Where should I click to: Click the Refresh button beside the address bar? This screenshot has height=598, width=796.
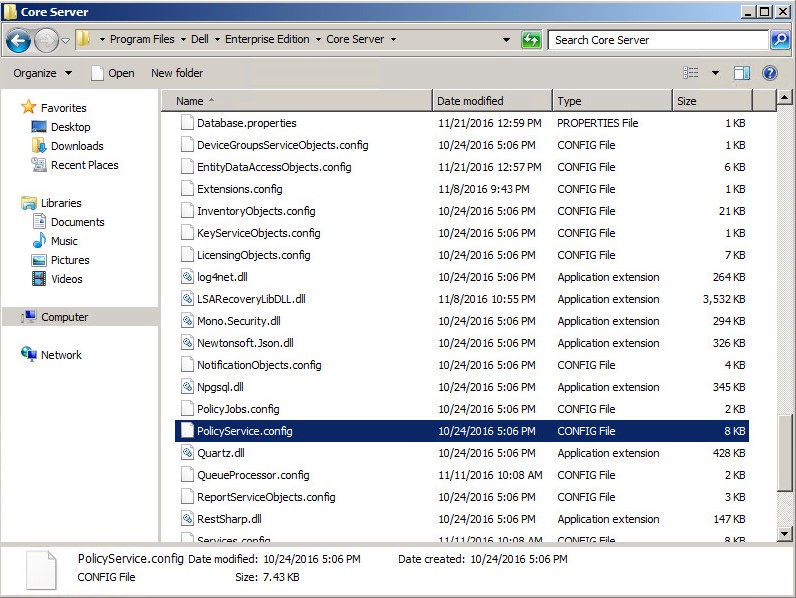click(x=531, y=40)
